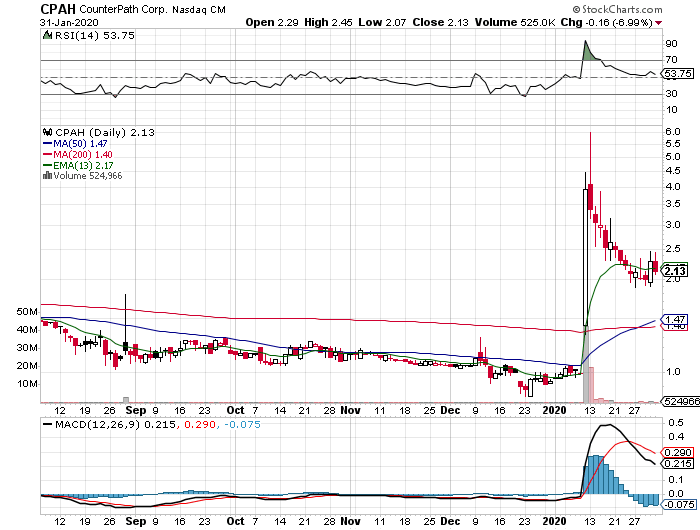
Task: Select the Oct marker on bottom MACD axis
Action: pyautogui.click(x=236, y=521)
